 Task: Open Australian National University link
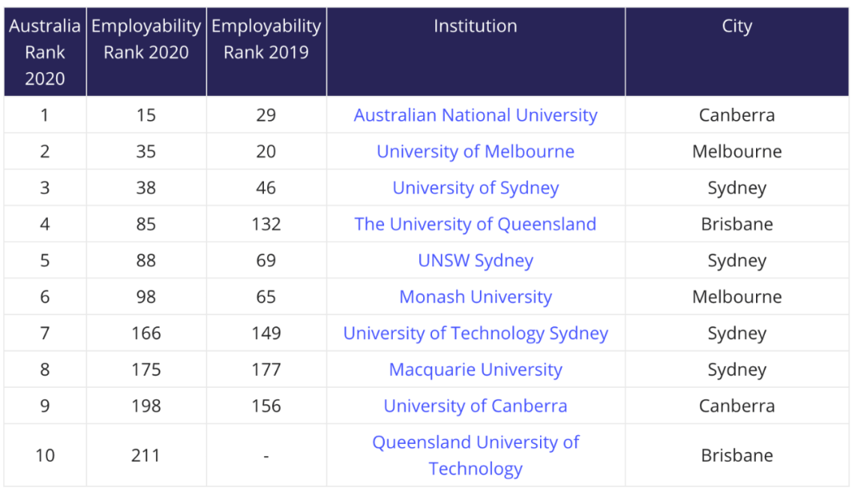475,115
